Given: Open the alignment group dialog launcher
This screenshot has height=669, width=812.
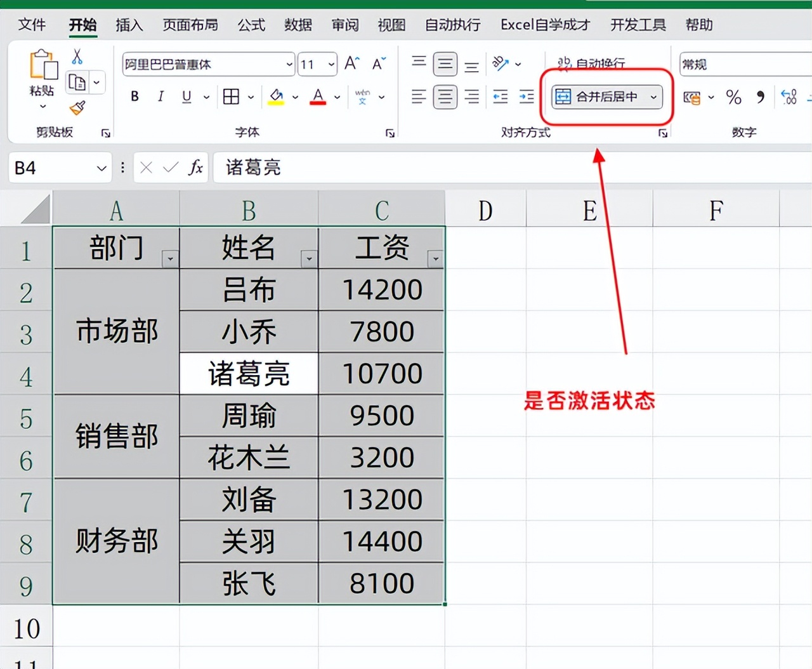Looking at the screenshot, I should click(x=663, y=133).
